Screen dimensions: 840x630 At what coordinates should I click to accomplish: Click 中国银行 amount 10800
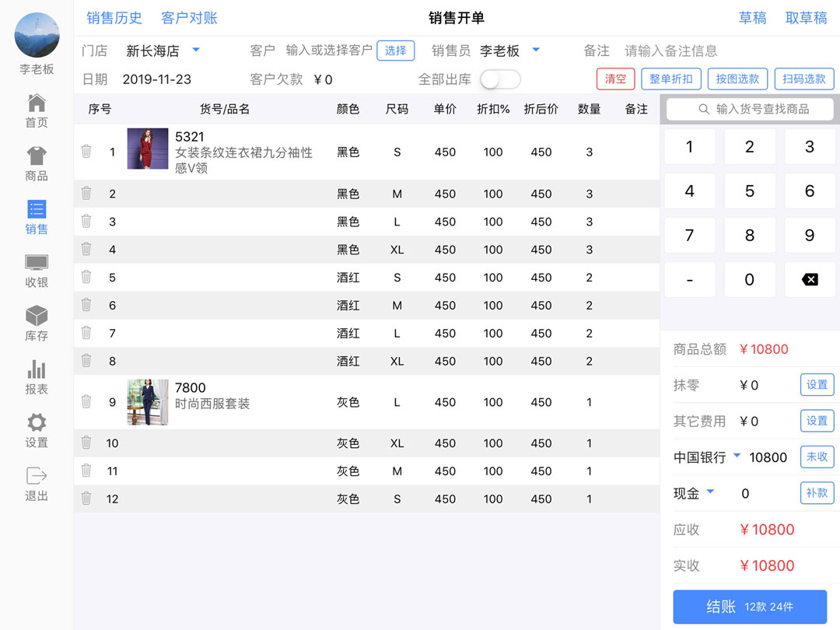(x=768, y=457)
